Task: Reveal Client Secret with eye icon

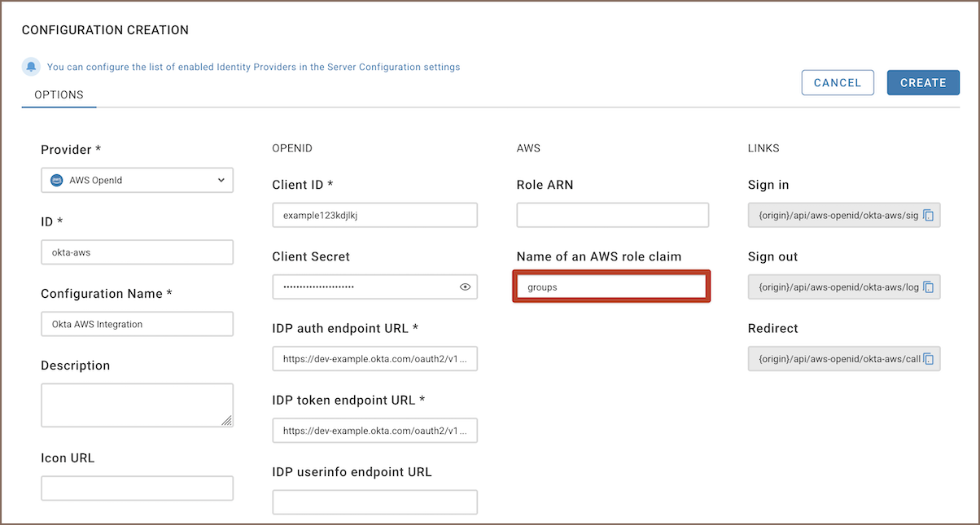Action: [466, 287]
